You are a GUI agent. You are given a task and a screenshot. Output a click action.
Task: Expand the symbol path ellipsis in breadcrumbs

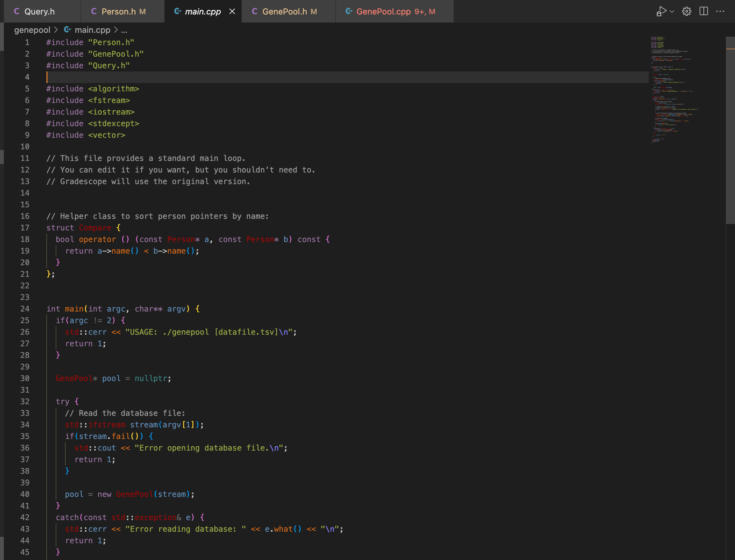124,30
